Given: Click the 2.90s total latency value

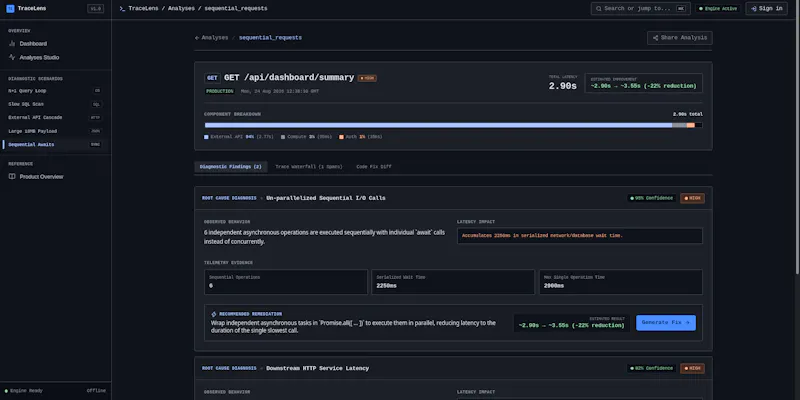Looking at the screenshot, I should coord(562,86).
